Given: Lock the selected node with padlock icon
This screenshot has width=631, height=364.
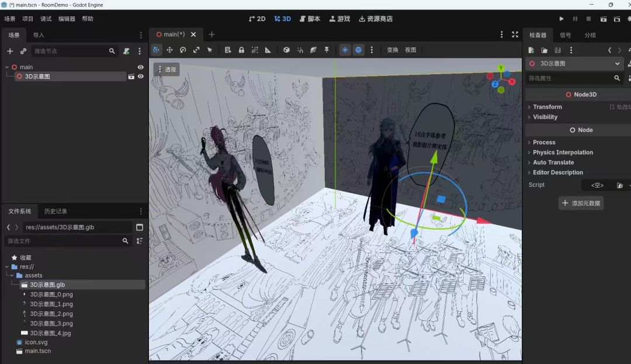Looking at the screenshot, I should click(241, 50).
